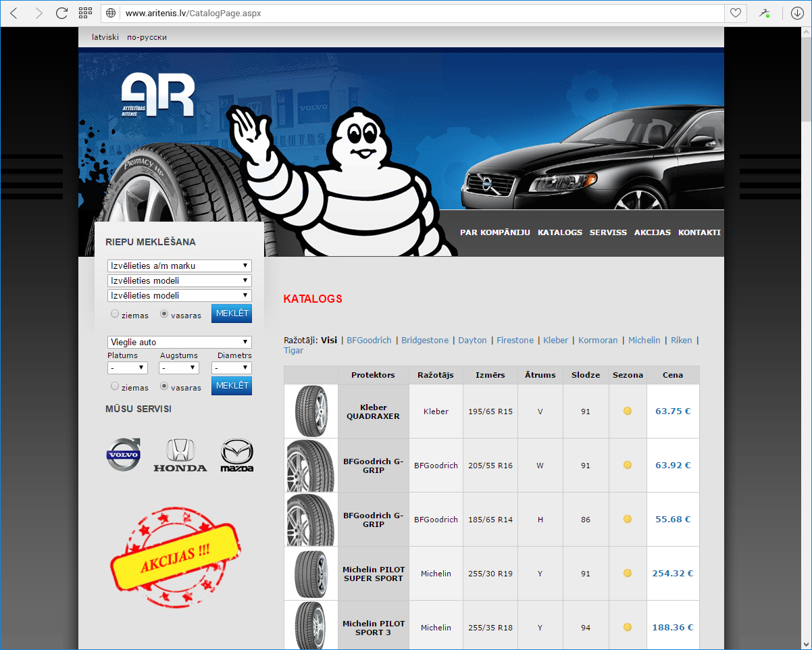812x650 pixels.
Task: Open the downloads arrow icon
Action: [x=797, y=13]
